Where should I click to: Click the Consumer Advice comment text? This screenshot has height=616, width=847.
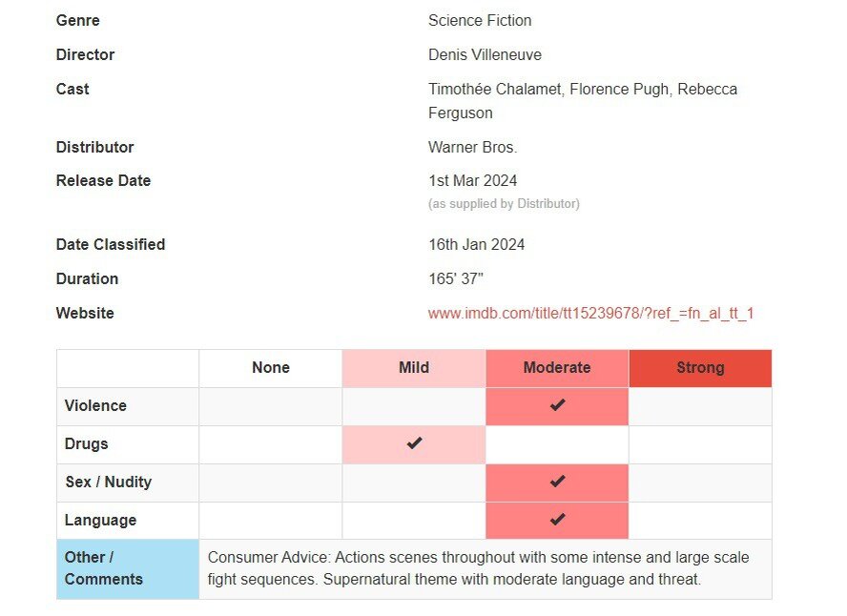(478, 568)
